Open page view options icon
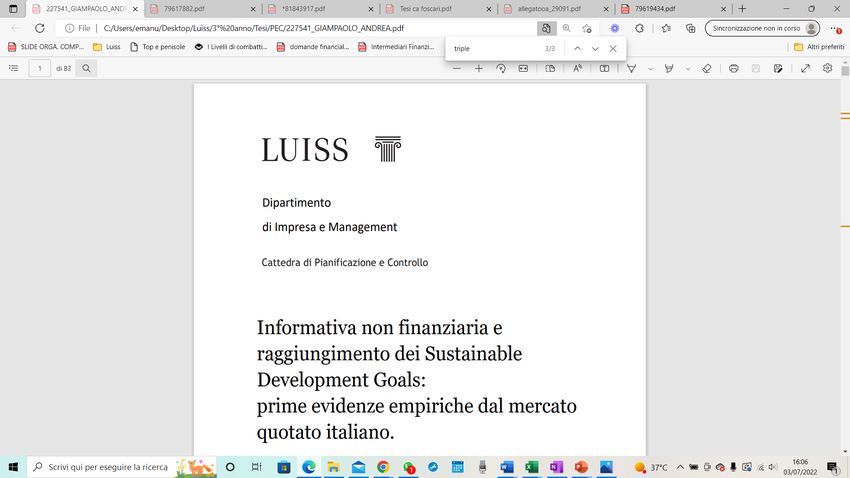Viewport: 850px width, 478px height. (x=550, y=68)
